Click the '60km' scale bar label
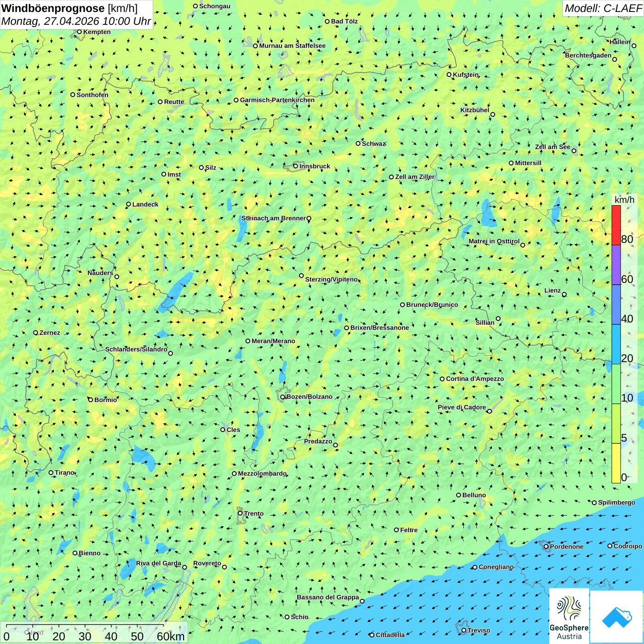The width and height of the screenshot is (644, 644). (x=171, y=636)
